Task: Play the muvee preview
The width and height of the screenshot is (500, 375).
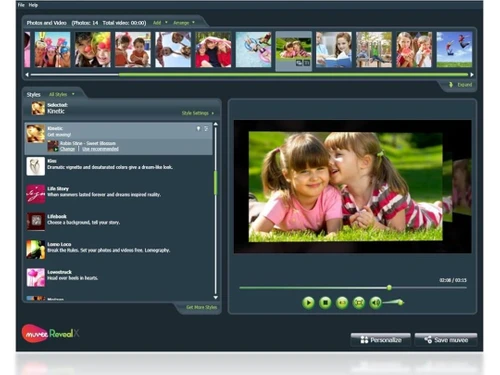Action: (x=308, y=303)
